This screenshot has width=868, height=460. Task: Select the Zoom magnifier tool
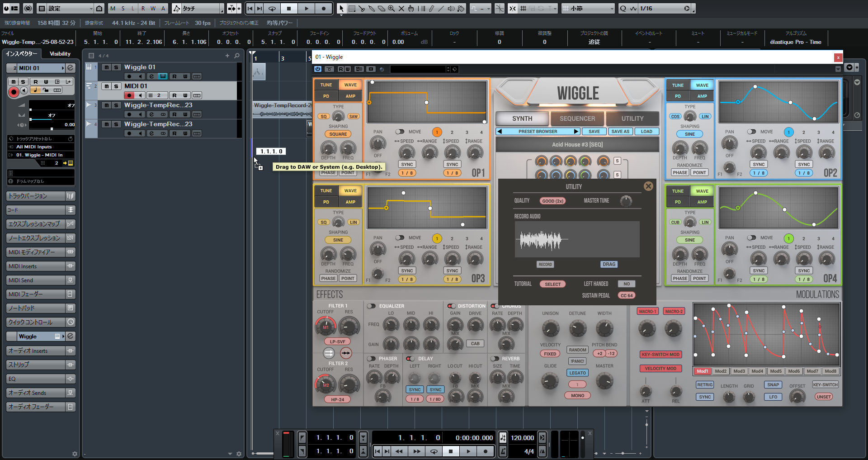(392, 8)
